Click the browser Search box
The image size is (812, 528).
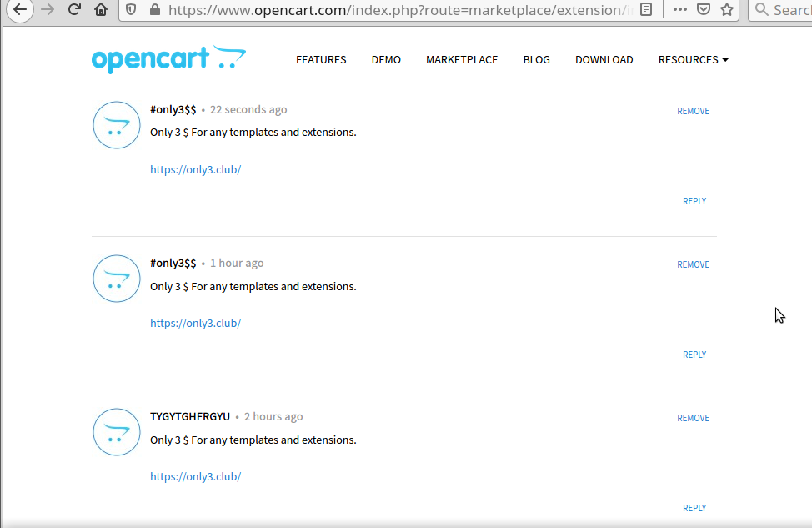[782, 9]
